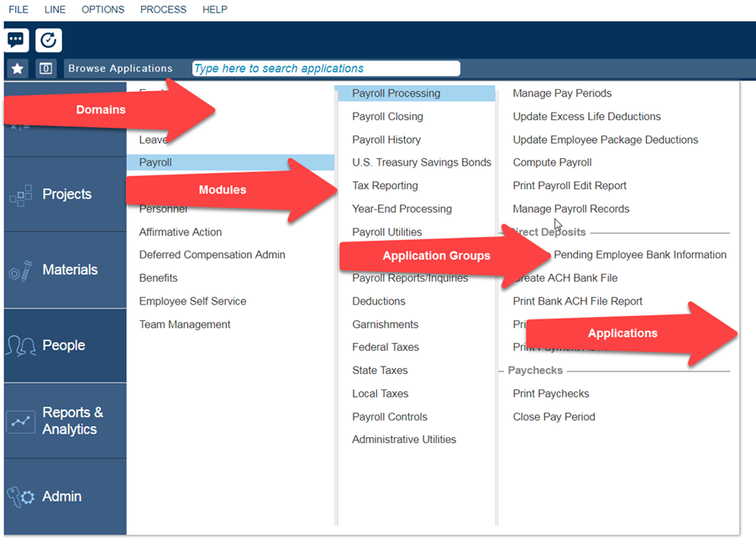756x549 pixels.
Task: Expand the Tax Reporting application group
Action: 385,186
